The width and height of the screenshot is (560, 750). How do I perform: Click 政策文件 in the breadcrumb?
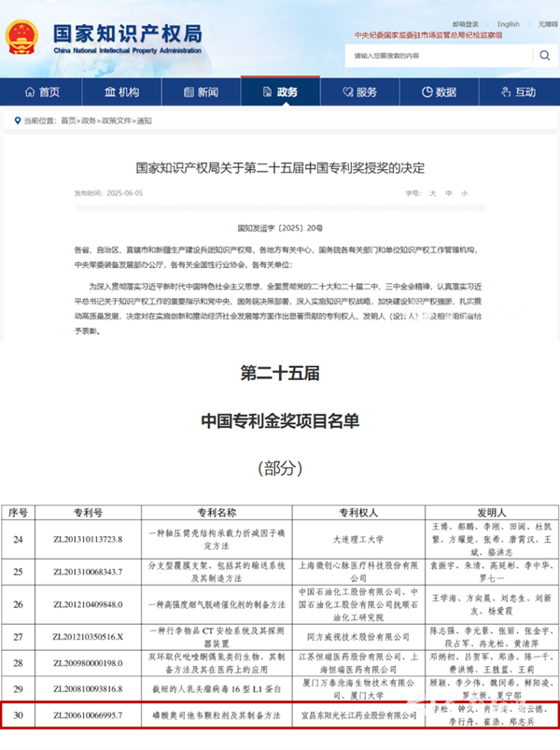116,120
